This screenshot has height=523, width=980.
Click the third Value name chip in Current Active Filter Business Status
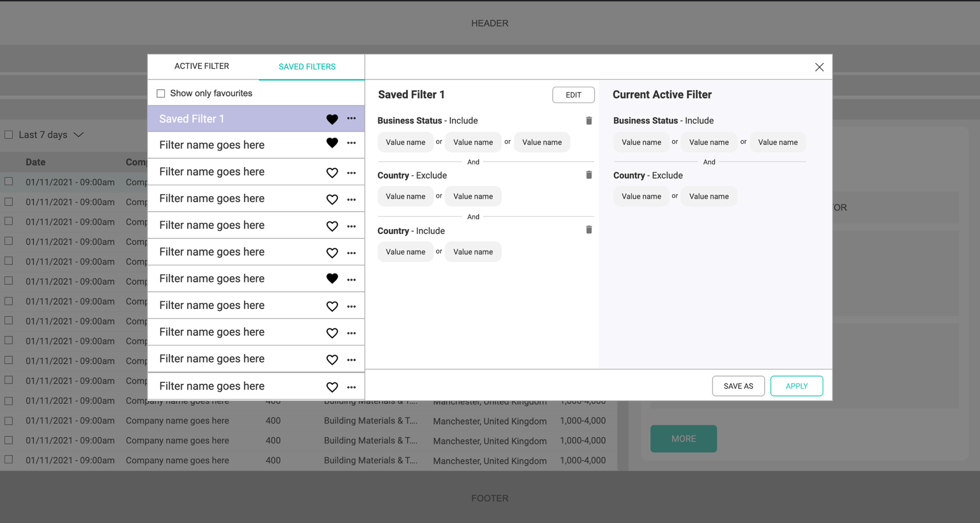(x=777, y=142)
